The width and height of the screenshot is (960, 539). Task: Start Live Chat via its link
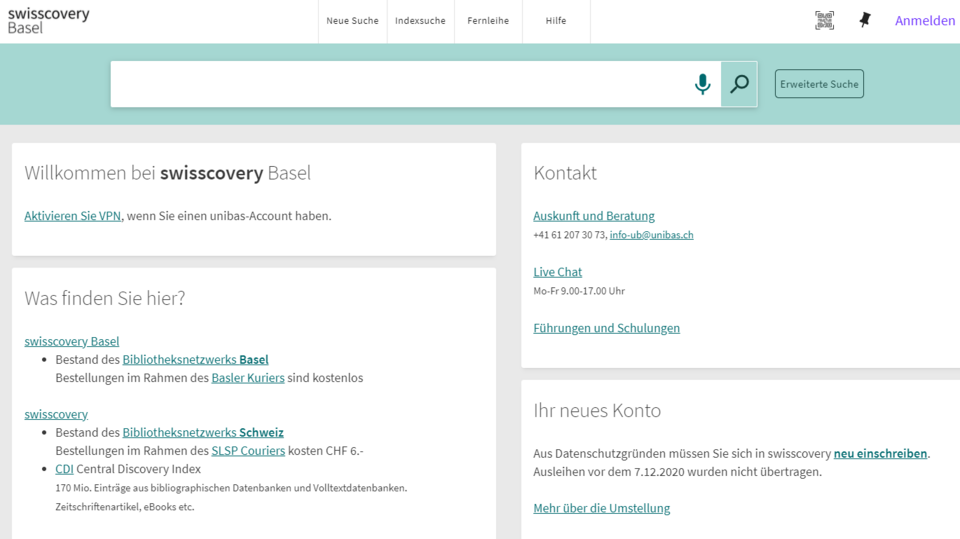pyautogui.click(x=557, y=272)
